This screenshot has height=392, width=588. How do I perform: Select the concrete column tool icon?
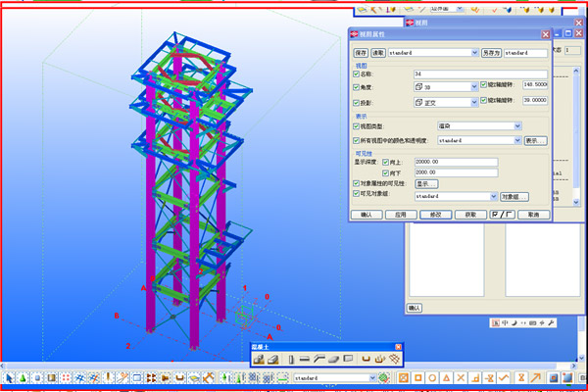(290, 360)
